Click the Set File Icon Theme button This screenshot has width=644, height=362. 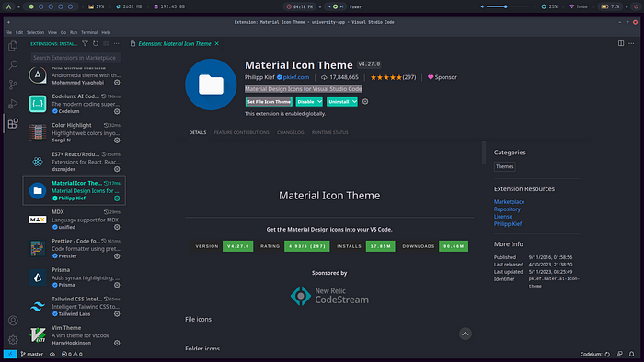pyautogui.click(x=269, y=102)
